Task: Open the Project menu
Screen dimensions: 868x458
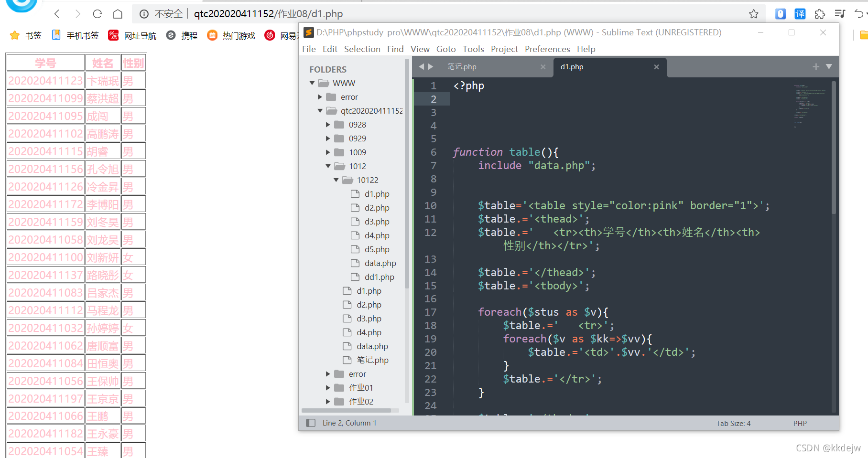Action: 504,49
